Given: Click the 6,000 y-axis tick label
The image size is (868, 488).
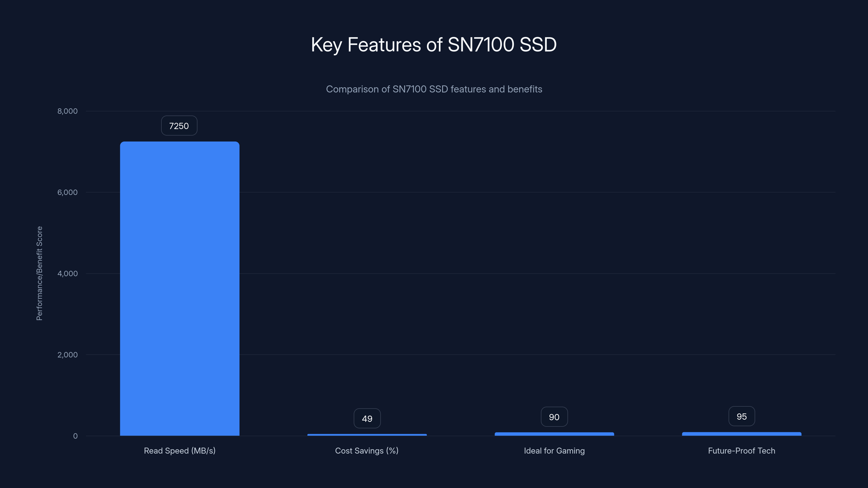Looking at the screenshot, I should pyautogui.click(x=67, y=192).
